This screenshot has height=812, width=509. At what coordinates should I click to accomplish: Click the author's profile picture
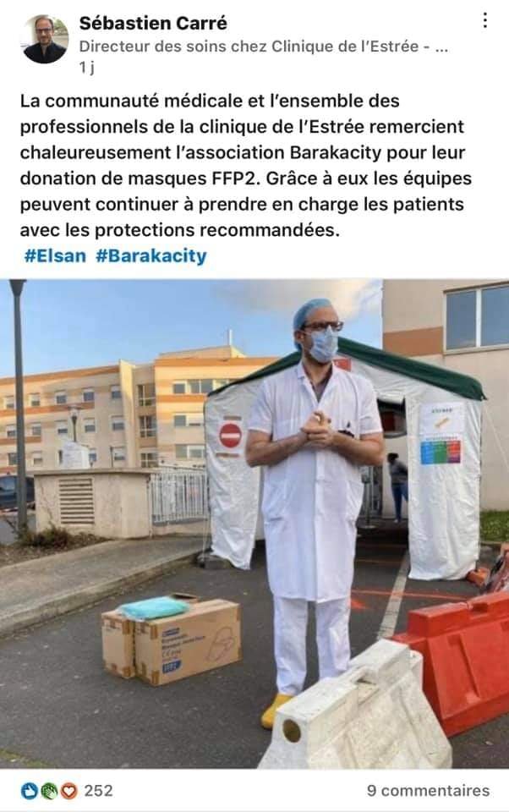pos(46,39)
